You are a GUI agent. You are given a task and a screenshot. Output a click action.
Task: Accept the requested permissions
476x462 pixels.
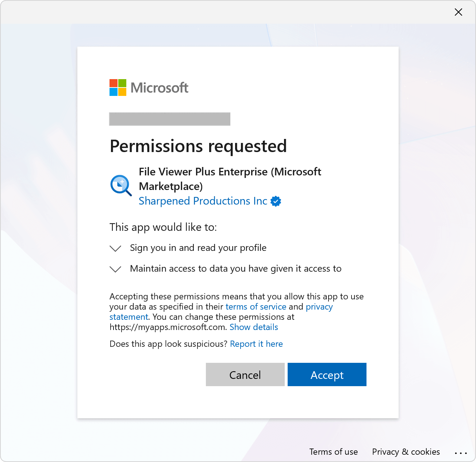click(327, 374)
